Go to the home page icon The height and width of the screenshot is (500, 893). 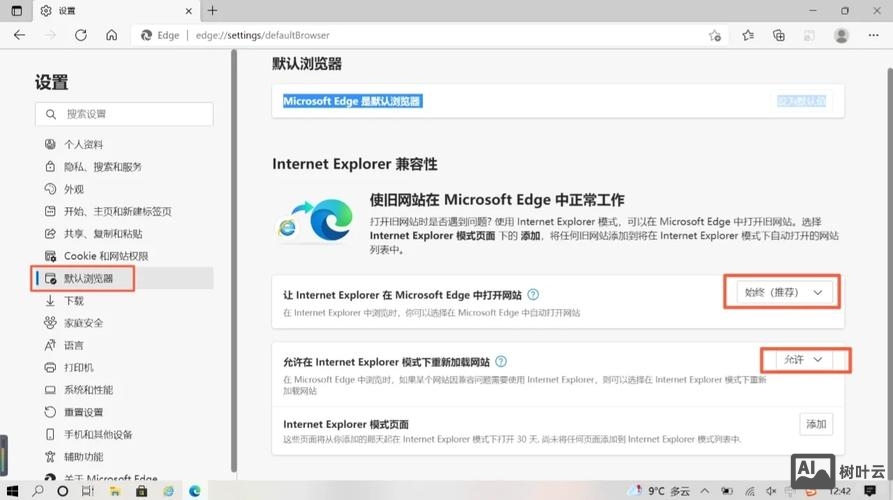click(x=112, y=35)
